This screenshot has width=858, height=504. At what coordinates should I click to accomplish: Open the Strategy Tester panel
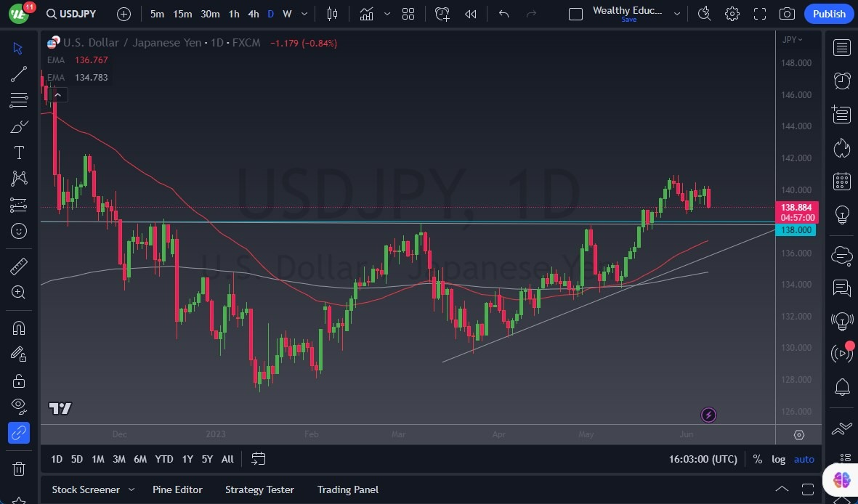pos(259,489)
